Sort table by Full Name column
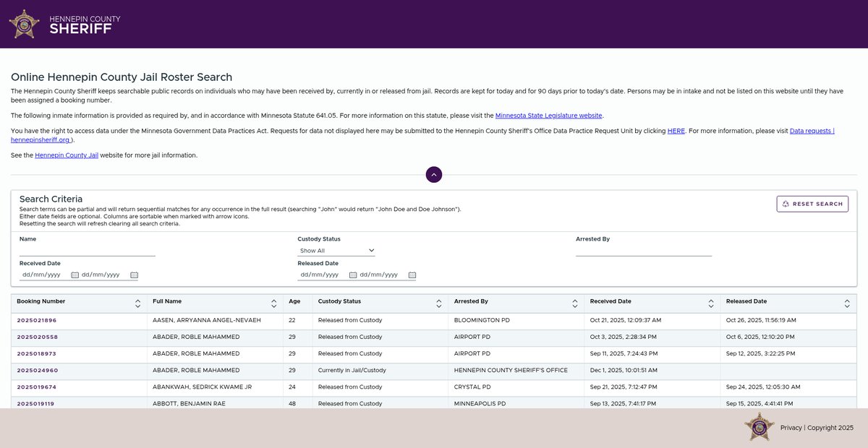Screen dimensions: 868x448 pos(273,303)
